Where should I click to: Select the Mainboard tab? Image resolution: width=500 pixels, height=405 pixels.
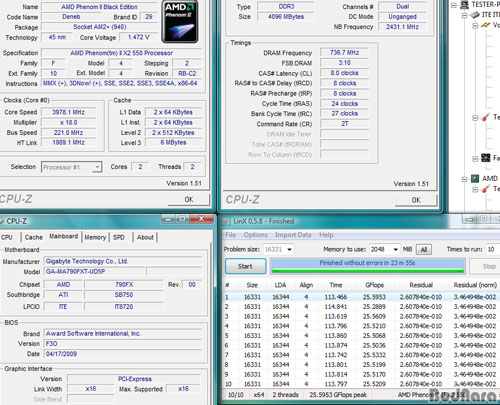pyautogui.click(x=63, y=236)
